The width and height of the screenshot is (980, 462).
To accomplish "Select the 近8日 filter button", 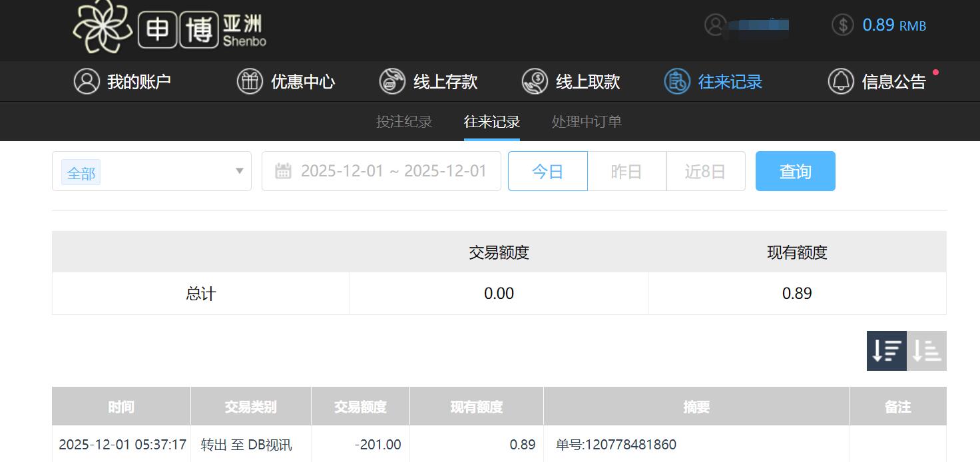I will click(705, 170).
